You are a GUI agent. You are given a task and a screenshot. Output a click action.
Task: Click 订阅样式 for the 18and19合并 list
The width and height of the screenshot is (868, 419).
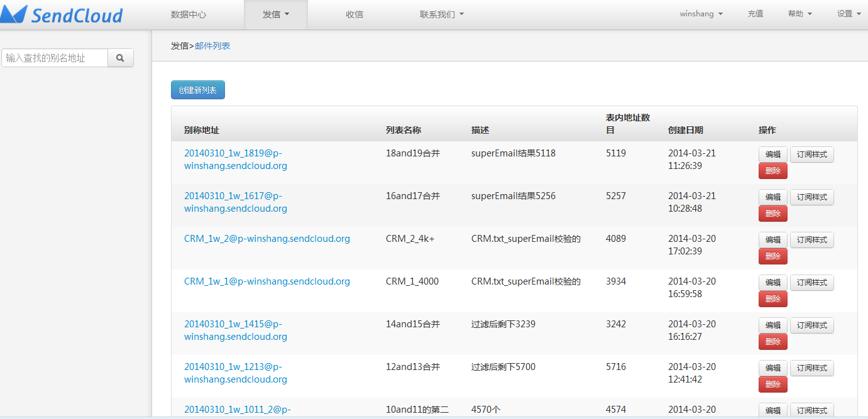[x=812, y=155]
